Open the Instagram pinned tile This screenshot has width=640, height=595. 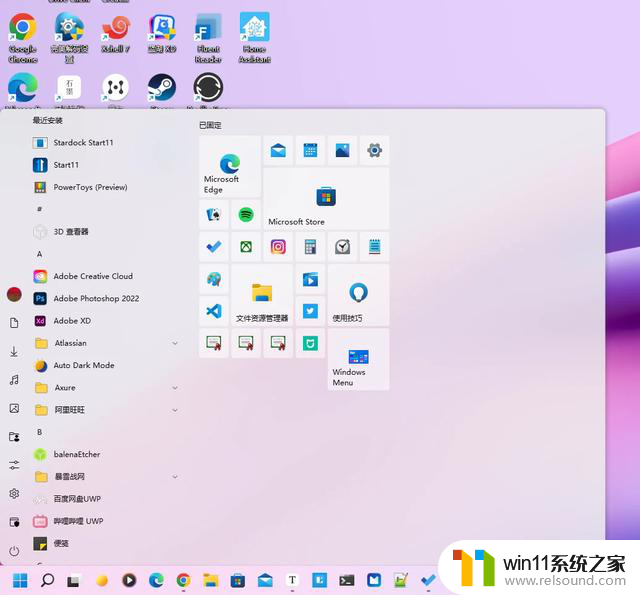[x=278, y=246]
